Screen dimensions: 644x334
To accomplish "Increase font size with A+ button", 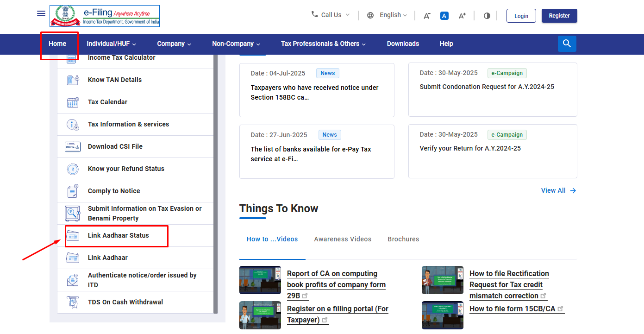I will pos(462,16).
